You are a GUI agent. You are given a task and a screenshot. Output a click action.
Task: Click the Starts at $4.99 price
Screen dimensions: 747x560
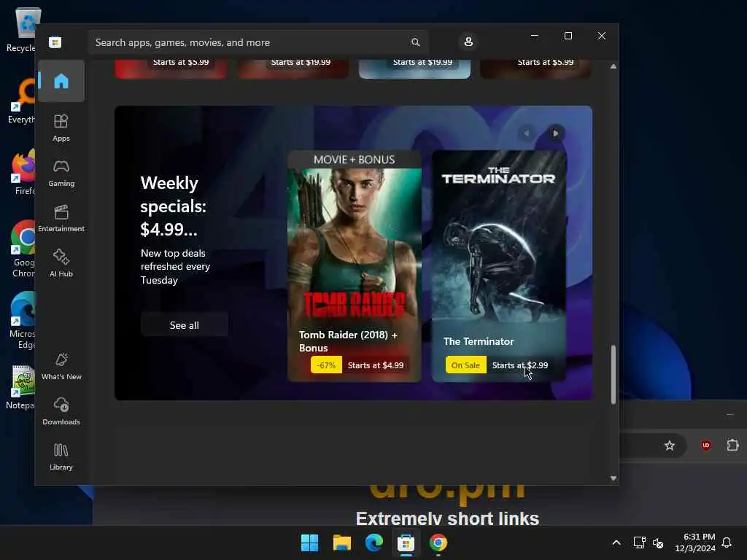(x=376, y=365)
